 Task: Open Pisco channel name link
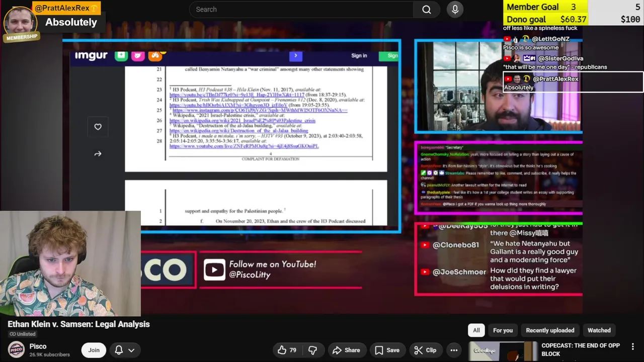38,346
